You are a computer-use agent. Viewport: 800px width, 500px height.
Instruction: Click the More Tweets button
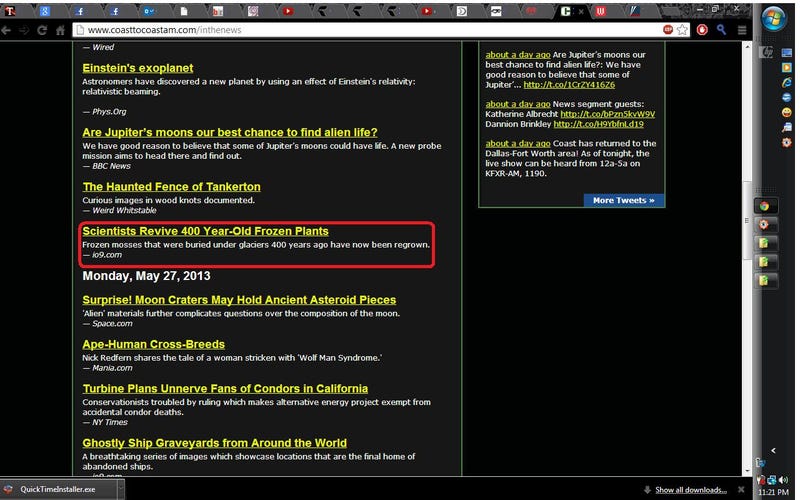(x=623, y=201)
